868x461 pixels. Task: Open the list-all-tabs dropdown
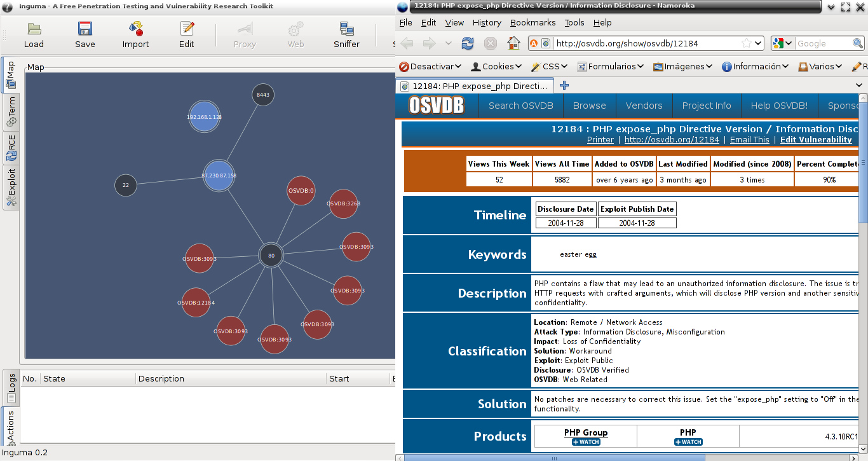click(859, 85)
